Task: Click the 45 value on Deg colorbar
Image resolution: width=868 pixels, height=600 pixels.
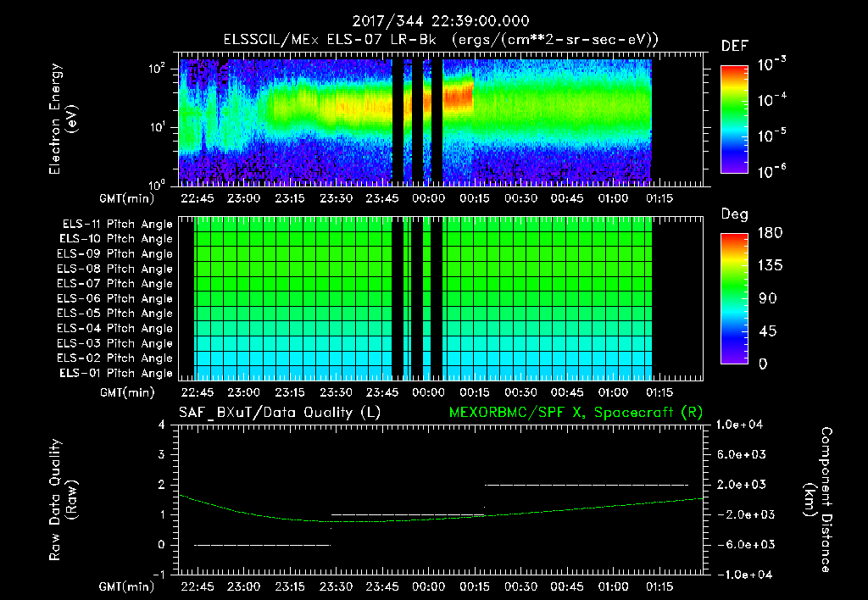Action: pyautogui.click(x=767, y=331)
